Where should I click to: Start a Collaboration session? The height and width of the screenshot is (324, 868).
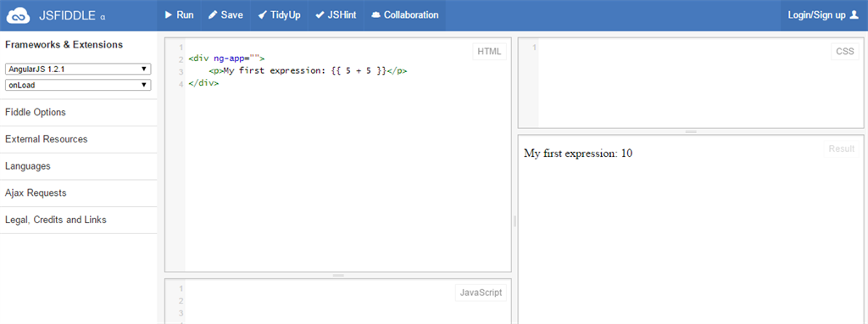pos(404,15)
